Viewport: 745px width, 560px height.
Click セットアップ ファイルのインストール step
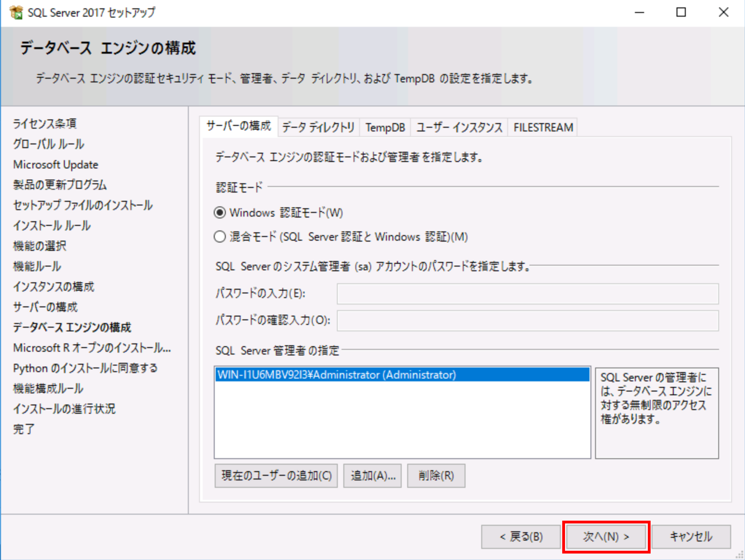pyautogui.click(x=83, y=205)
